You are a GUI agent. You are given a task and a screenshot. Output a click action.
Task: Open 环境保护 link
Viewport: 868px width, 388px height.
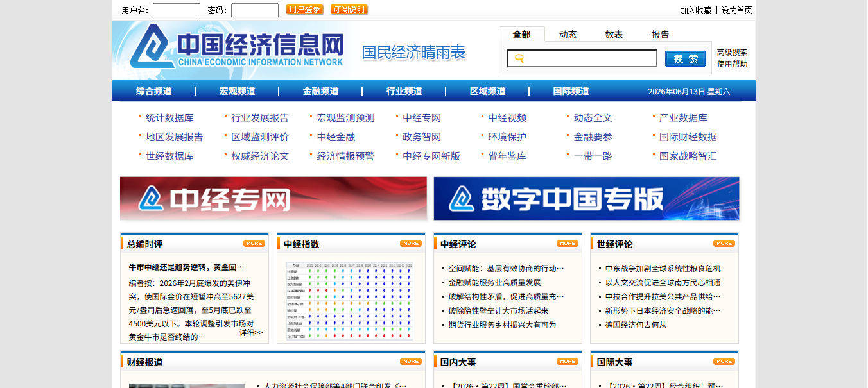pyautogui.click(x=507, y=137)
